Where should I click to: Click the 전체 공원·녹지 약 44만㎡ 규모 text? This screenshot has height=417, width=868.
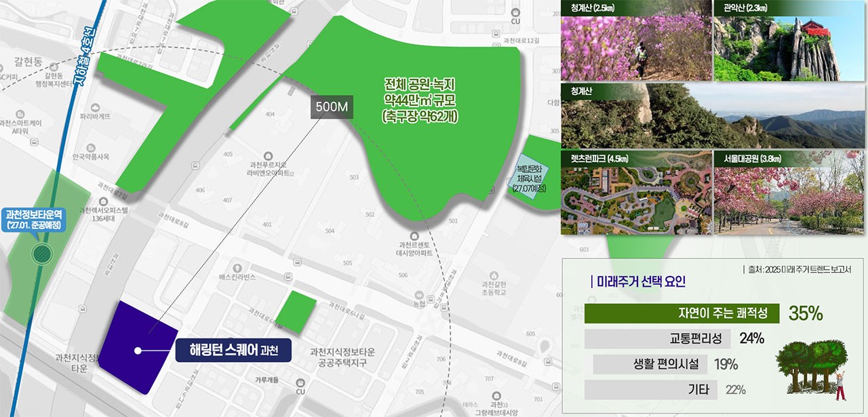click(x=420, y=100)
